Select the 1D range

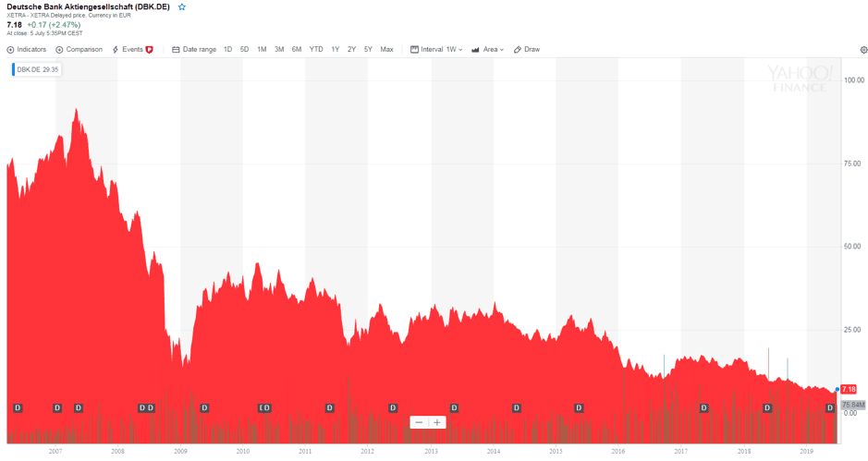pyautogui.click(x=227, y=49)
